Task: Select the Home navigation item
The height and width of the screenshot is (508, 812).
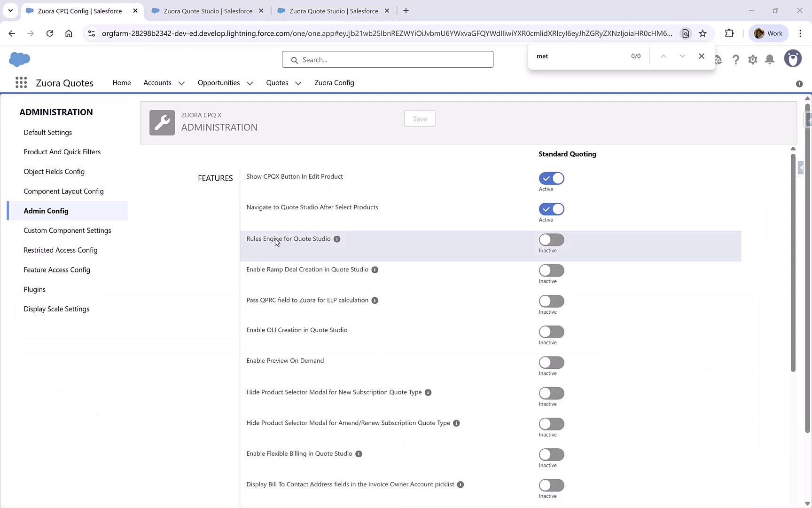Action: 121,83
